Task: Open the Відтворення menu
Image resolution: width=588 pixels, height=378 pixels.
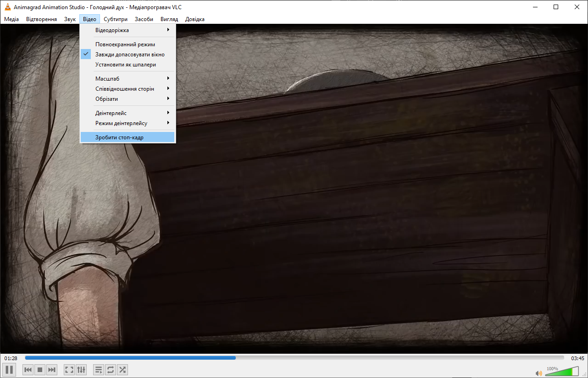Action: pos(41,19)
